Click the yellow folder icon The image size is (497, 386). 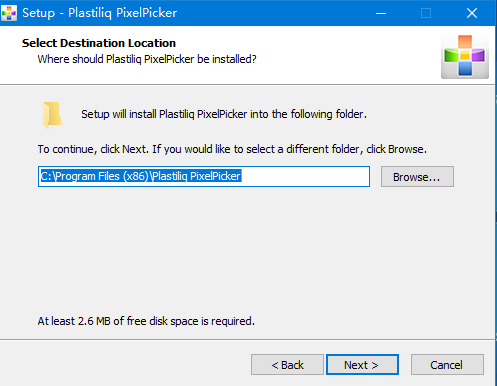click(x=52, y=115)
